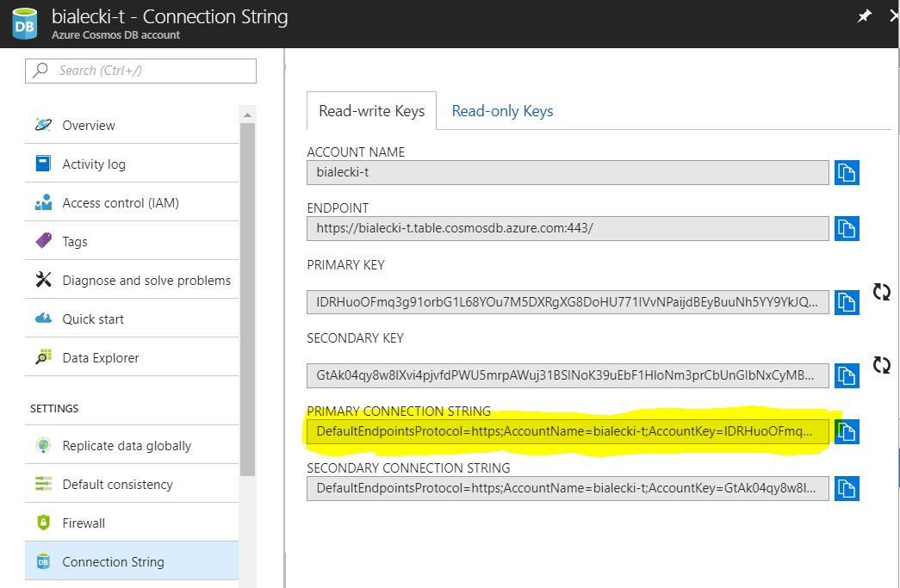The height and width of the screenshot is (588, 900).
Task: Click the Secondary Connection String field
Action: pos(568,489)
